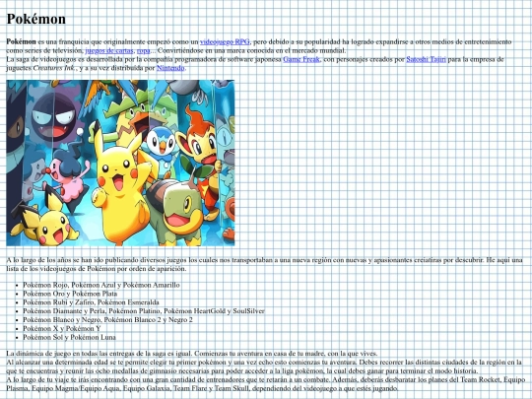Visit the Game Freak link

click(301, 59)
